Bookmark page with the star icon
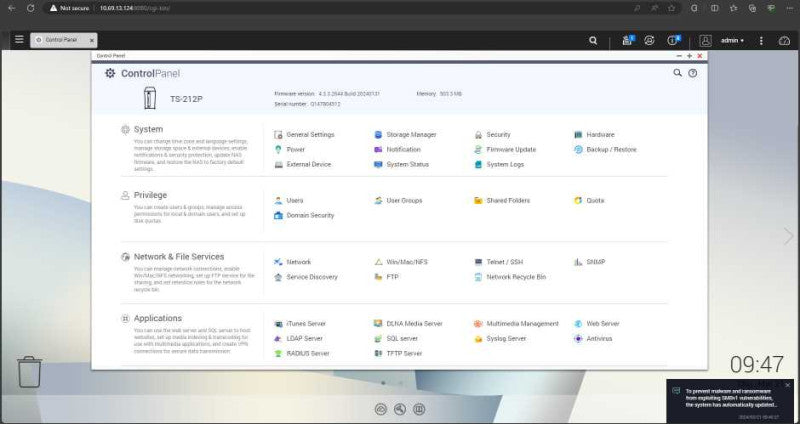This screenshot has height=424, width=800. (671, 8)
